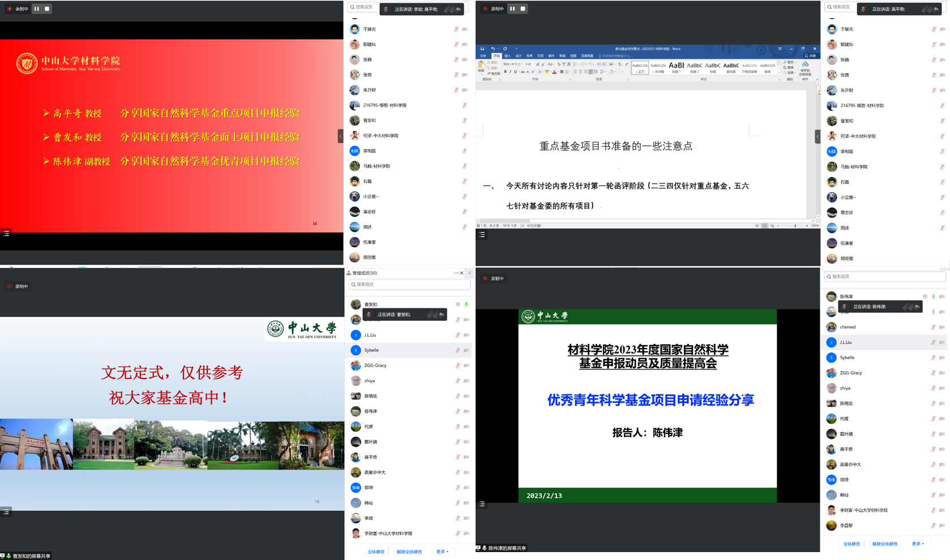Click the Bold icon in Word ribbon
The width and height of the screenshot is (950, 560).
[x=505, y=72]
